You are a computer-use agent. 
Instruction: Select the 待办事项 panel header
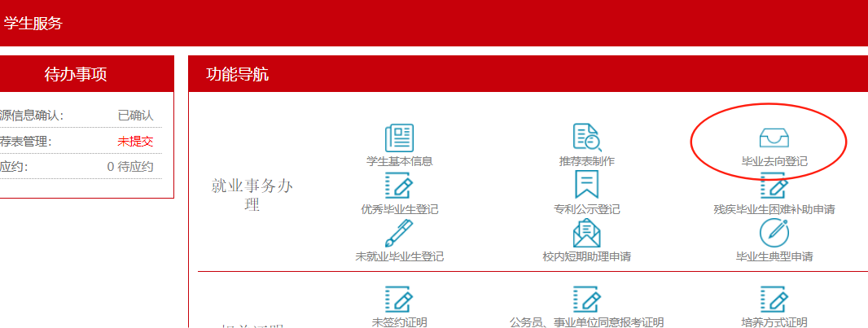pyautogui.click(x=75, y=75)
